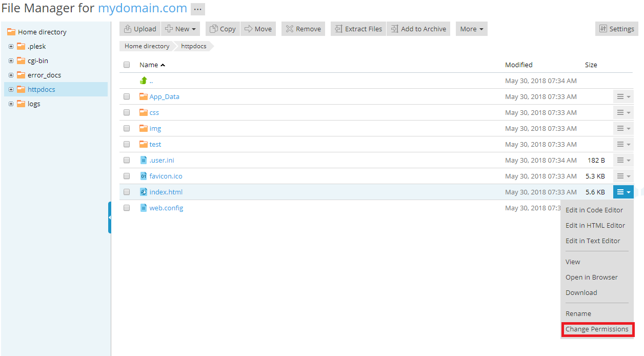This screenshot has width=644, height=356.
Task: Expand the plesk folder in the sidebar
Action: [x=11, y=46]
